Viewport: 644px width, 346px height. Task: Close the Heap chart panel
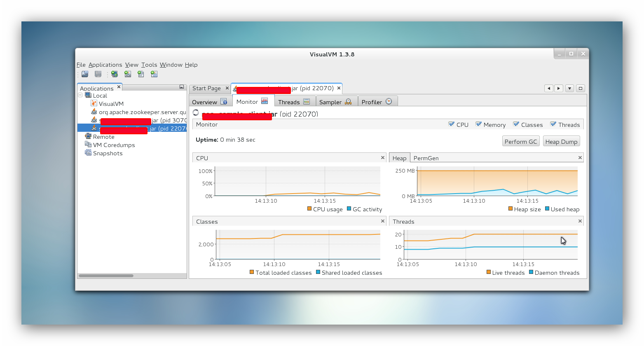pyautogui.click(x=580, y=157)
